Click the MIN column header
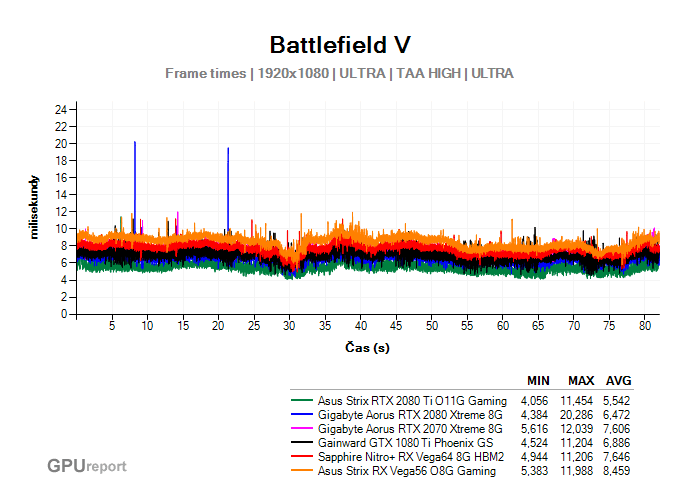This screenshot has width=680, height=500. [x=538, y=381]
